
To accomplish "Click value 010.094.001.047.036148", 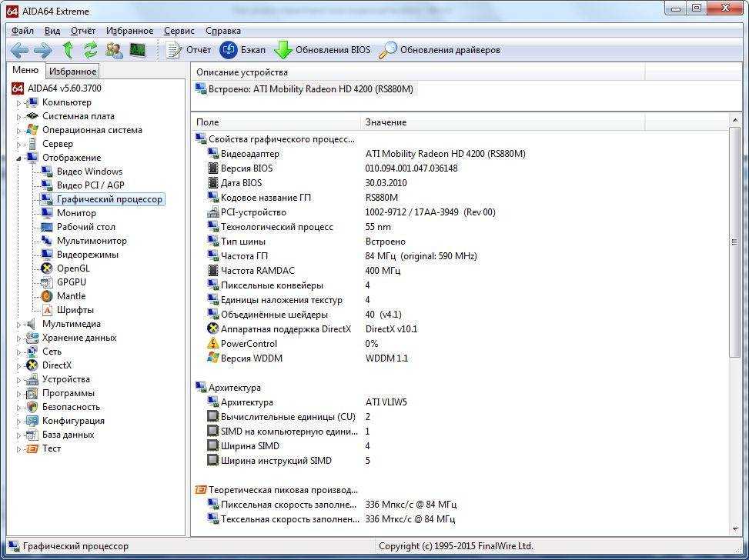I will coord(411,168).
